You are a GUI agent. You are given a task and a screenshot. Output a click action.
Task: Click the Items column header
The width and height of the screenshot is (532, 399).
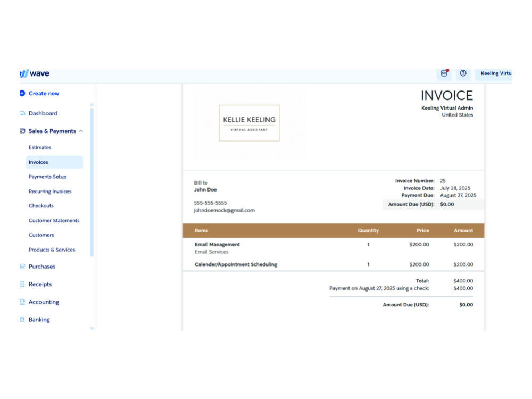[x=201, y=231]
